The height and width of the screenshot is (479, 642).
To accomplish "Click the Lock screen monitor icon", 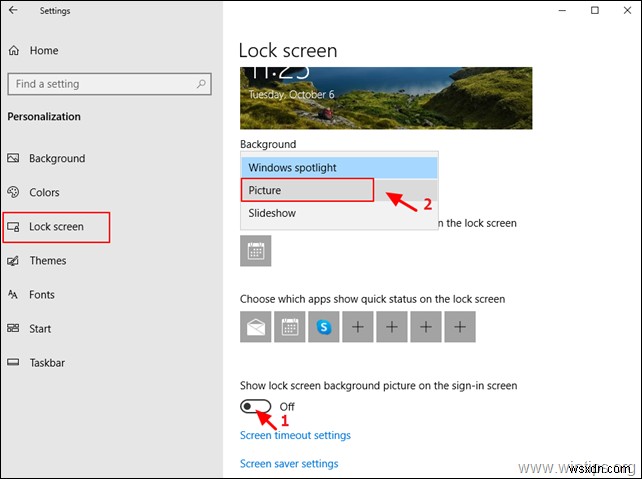I will point(13,227).
